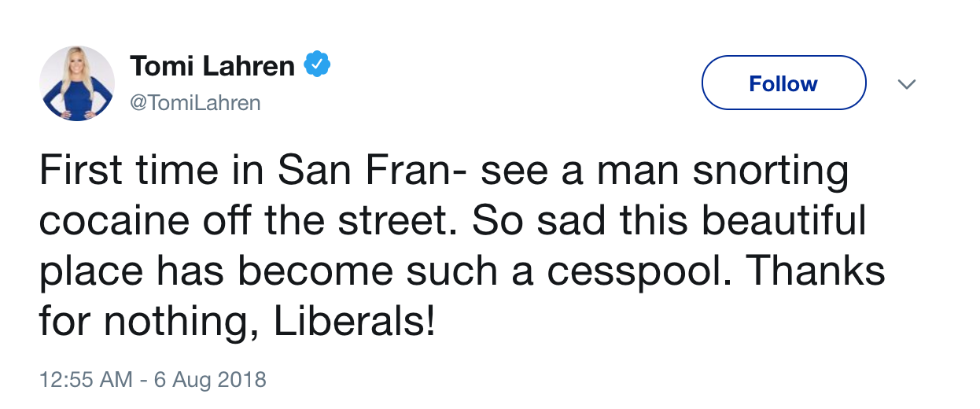The width and height of the screenshot is (980, 409).
Task: Expand the tweet options chevron
Action: 907,83
